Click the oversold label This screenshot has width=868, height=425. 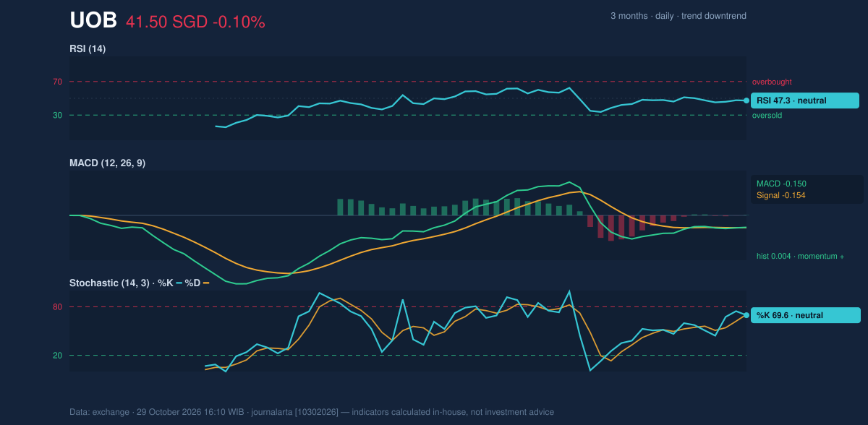[767, 115]
